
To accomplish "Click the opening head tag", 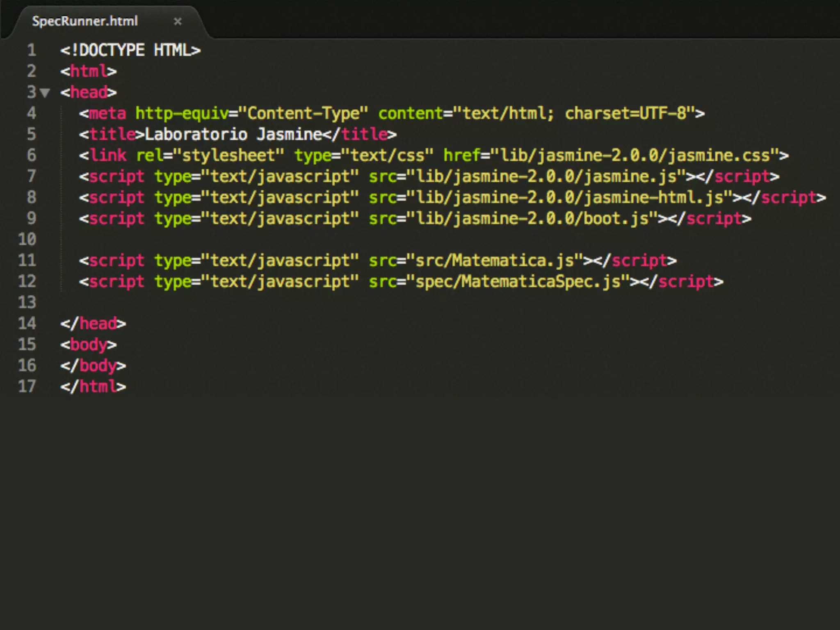I will tap(89, 92).
